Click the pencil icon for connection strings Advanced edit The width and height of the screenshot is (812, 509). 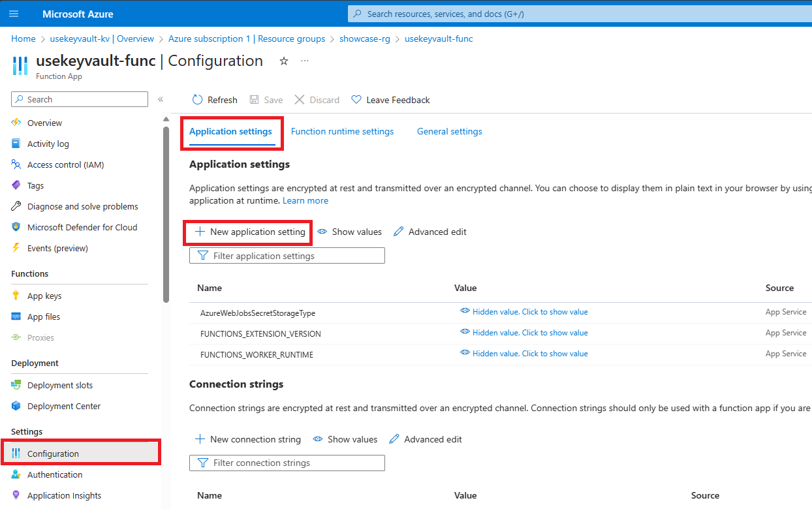tap(394, 439)
